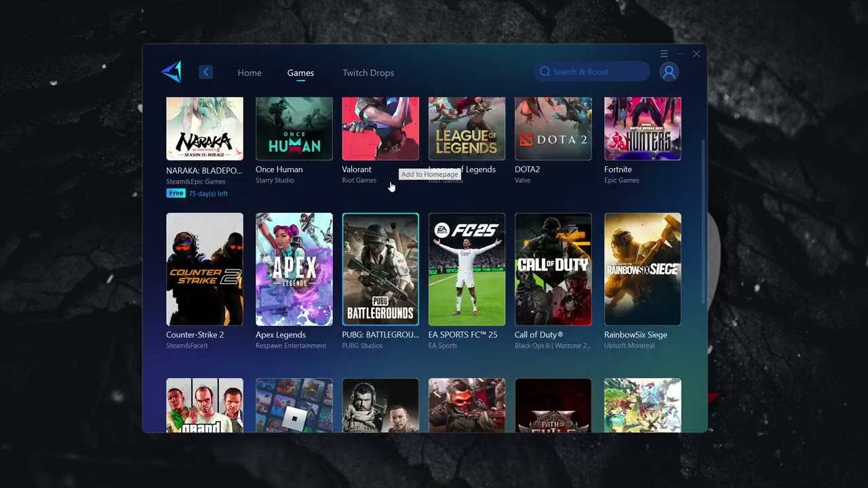This screenshot has height=488, width=868.
Task: Select the Games tab
Action: tap(300, 73)
